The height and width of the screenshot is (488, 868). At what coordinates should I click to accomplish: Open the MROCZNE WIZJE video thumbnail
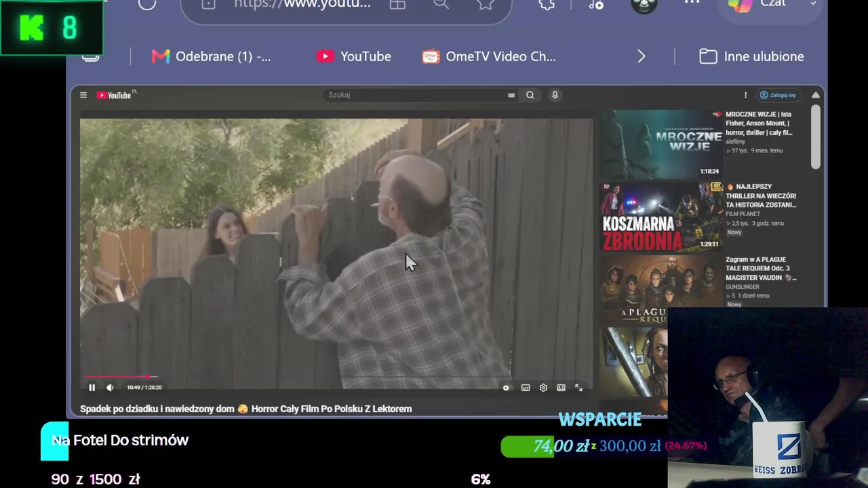(661, 144)
